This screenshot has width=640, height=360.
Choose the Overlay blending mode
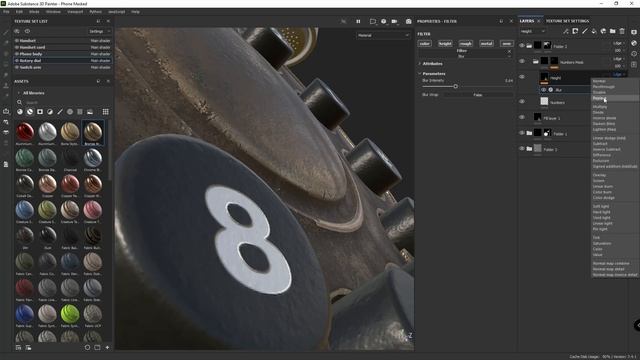[615, 175]
